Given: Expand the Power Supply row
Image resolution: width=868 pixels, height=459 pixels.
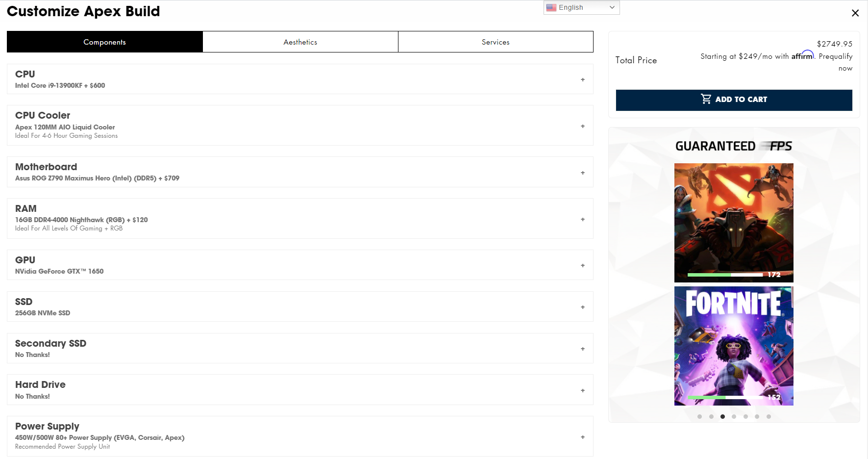Looking at the screenshot, I should [x=582, y=437].
